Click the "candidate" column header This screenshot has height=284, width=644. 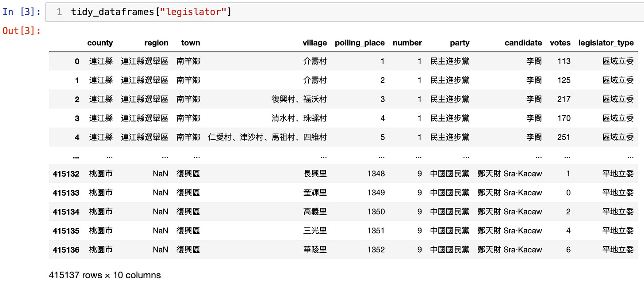pos(523,43)
